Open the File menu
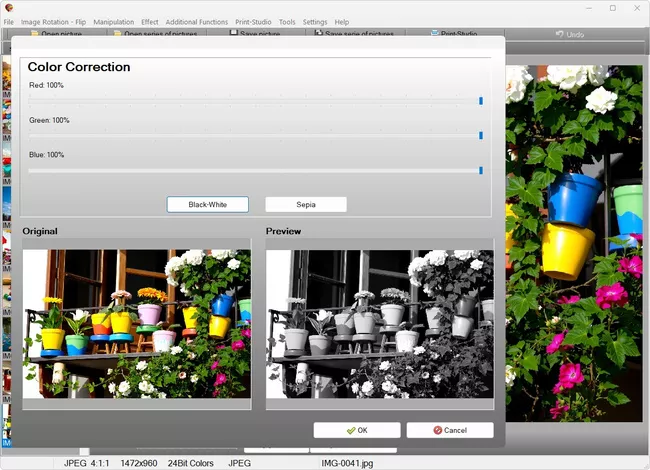Image resolution: width=650 pixels, height=470 pixels. point(9,22)
